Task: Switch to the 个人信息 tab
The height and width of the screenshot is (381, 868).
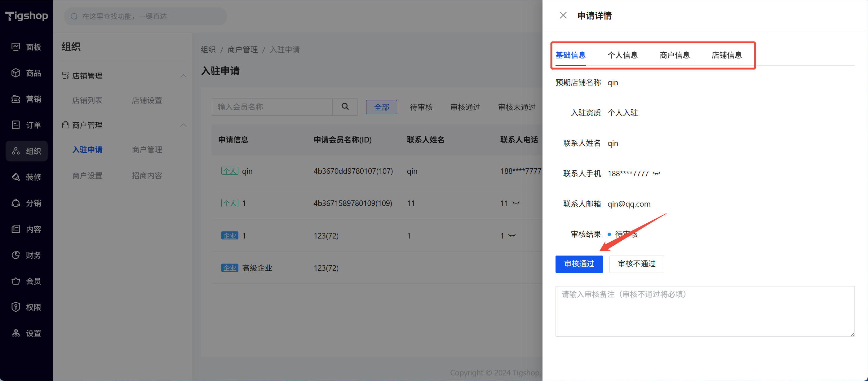Action: click(622, 55)
